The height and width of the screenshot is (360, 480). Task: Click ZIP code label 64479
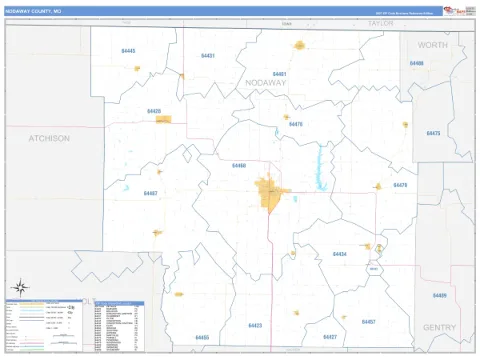click(x=400, y=185)
